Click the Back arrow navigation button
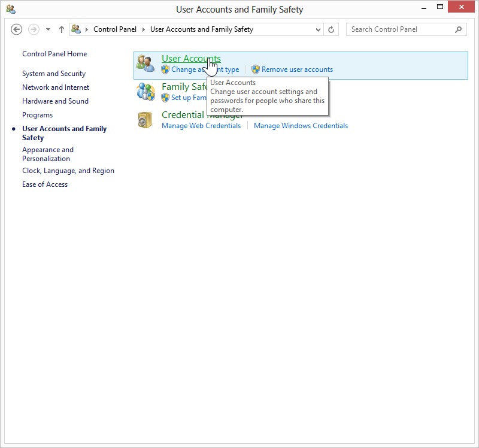 (17, 29)
